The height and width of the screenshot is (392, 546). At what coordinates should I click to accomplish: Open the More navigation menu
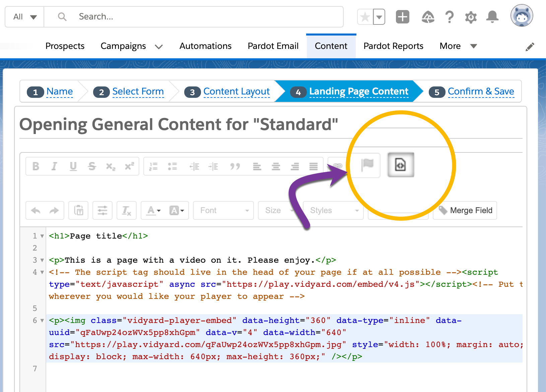(458, 46)
